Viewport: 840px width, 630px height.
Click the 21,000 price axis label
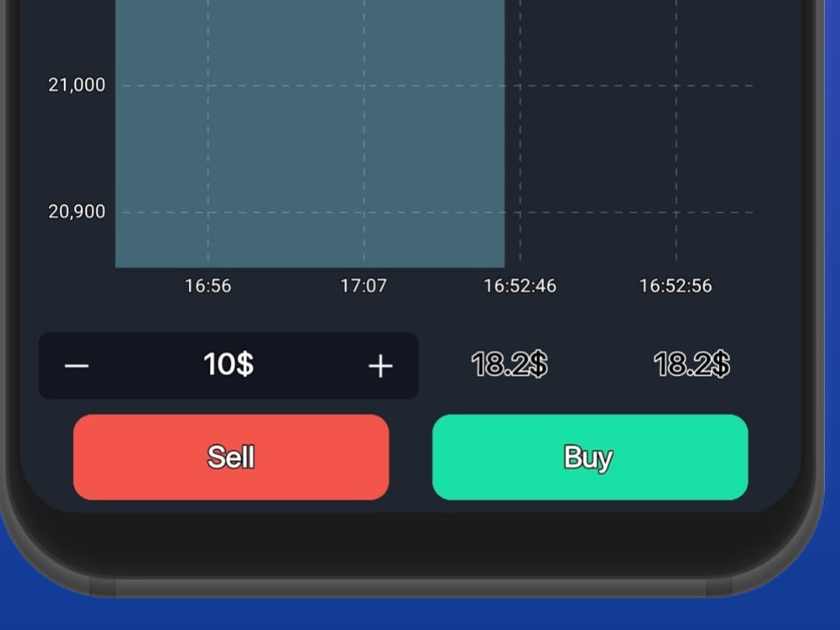click(x=76, y=84)
